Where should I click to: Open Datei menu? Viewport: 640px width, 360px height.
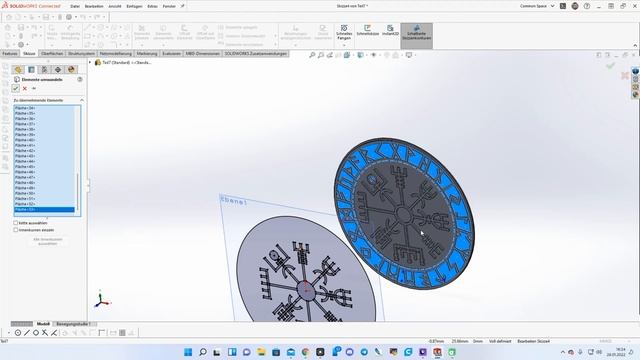point(75,6)
